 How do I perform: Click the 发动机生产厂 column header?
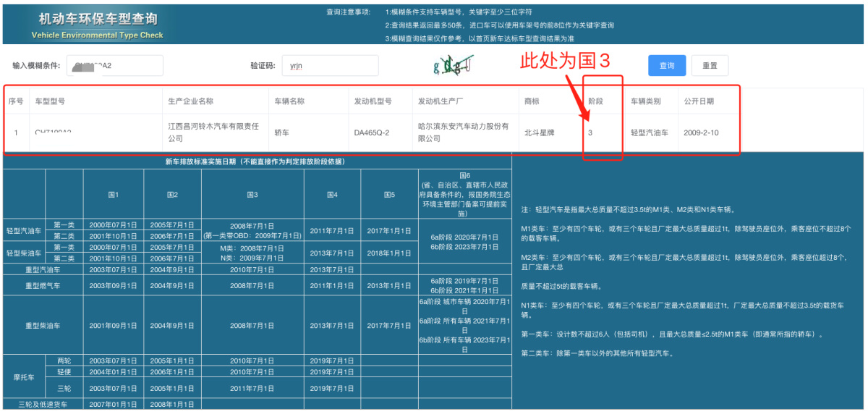(441, 101)
